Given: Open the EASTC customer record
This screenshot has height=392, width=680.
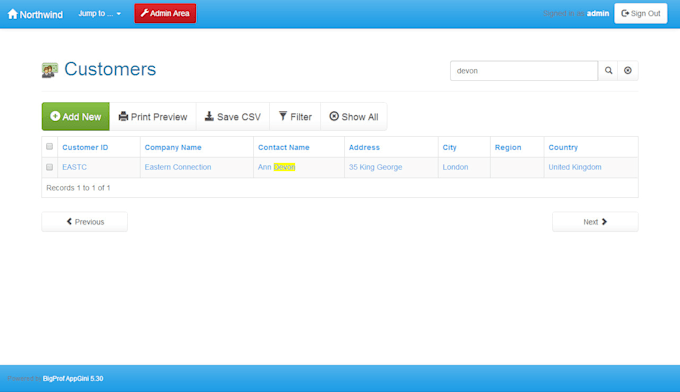Looking at the screenshot, I should tap(74, 167).
